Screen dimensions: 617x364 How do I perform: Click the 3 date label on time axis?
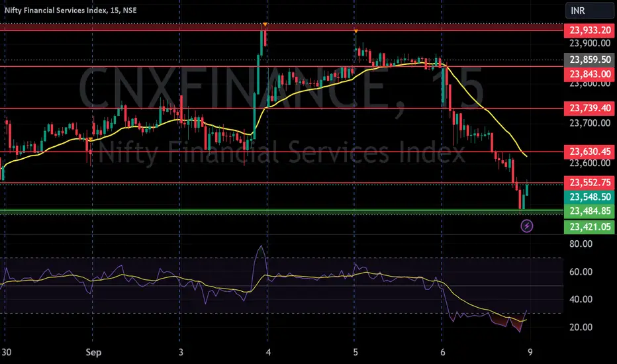181,352
